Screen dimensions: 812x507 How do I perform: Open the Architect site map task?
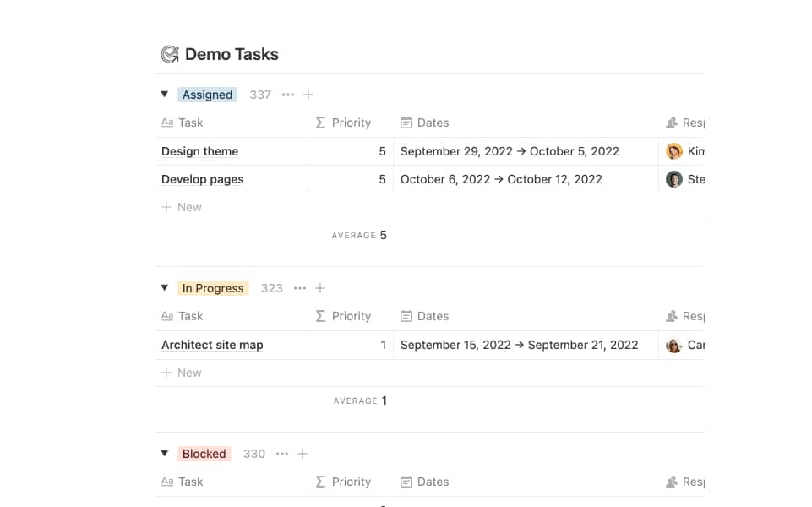pos(212,345)
